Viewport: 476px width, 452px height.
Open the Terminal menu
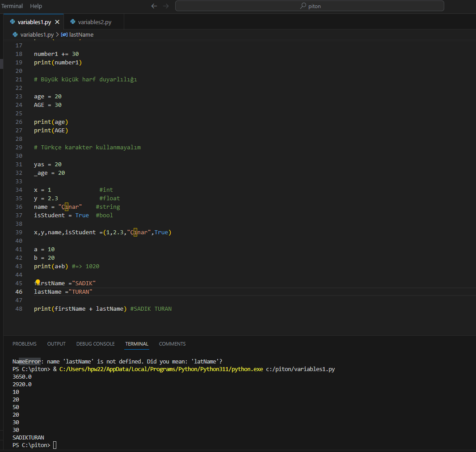tap(12, 6)
